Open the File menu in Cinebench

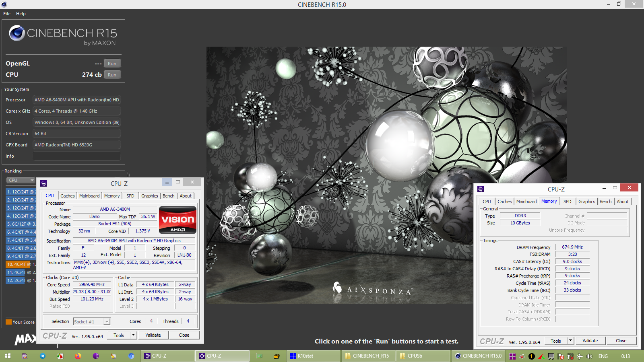7,14
